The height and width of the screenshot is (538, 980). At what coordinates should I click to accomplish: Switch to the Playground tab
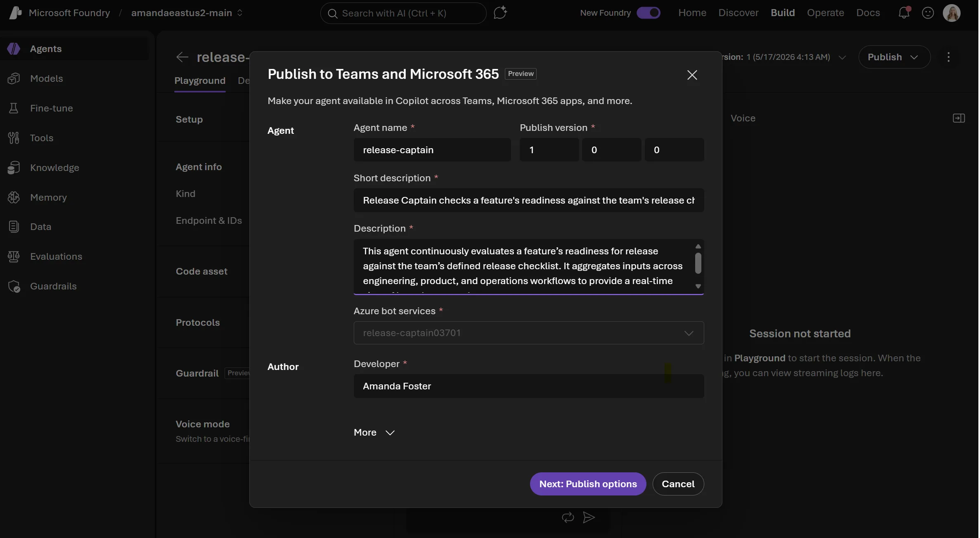tap(200, 81)
